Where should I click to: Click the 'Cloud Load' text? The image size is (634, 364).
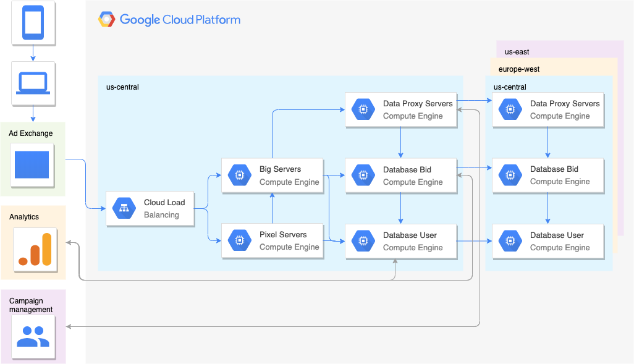click(164, 202)
